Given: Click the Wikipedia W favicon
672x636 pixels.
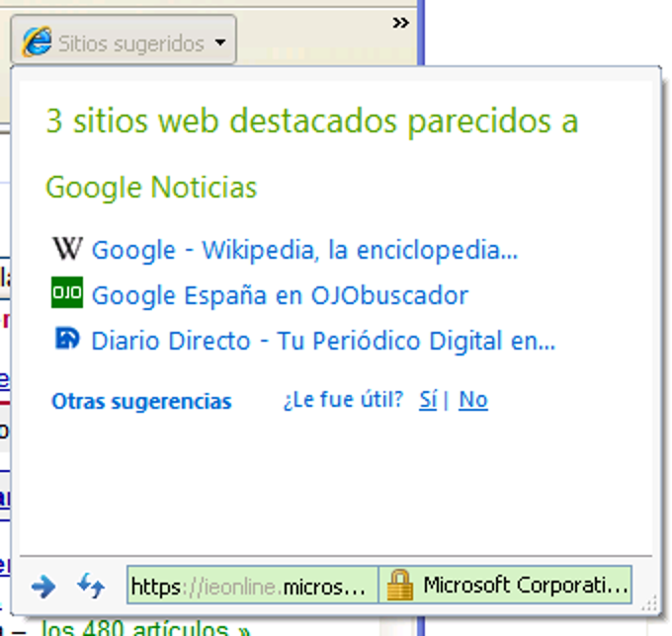Looking at the screenshot, I should tap(67, 249).
